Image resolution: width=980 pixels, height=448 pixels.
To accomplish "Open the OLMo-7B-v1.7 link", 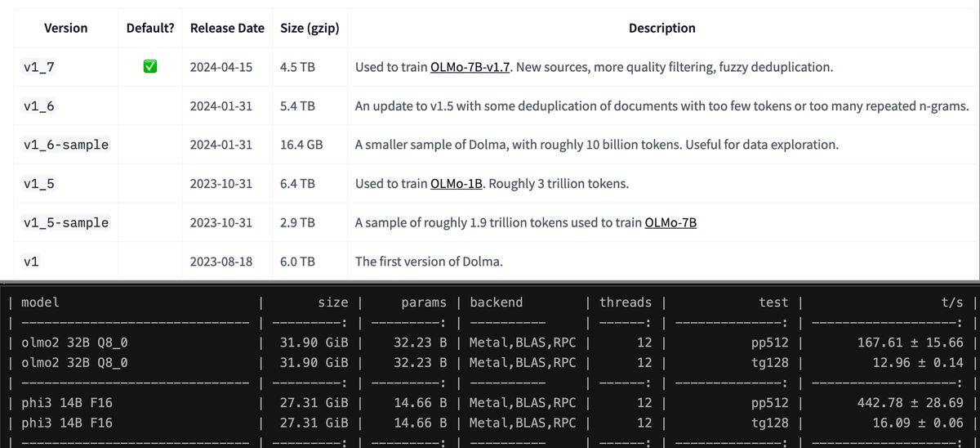I will (470, 67).
